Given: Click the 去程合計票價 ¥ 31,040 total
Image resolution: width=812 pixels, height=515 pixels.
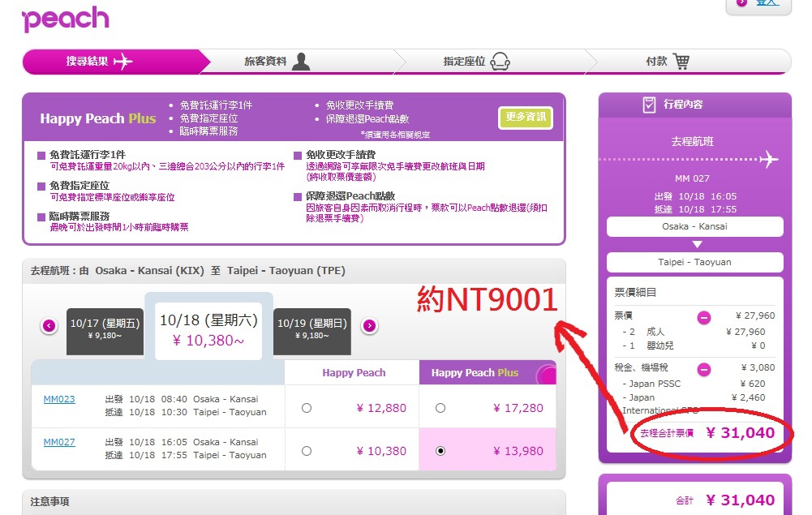Looking at the screenshot, I should (707, 433).
